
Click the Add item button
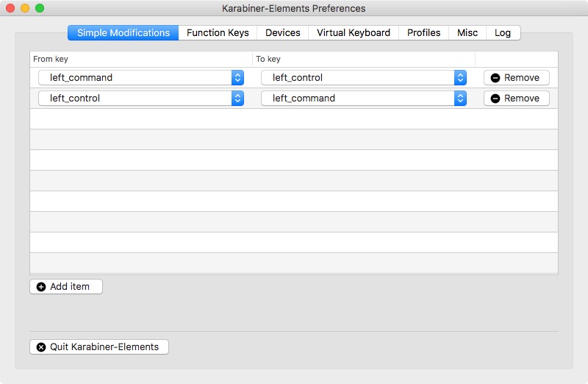(66, 286)
